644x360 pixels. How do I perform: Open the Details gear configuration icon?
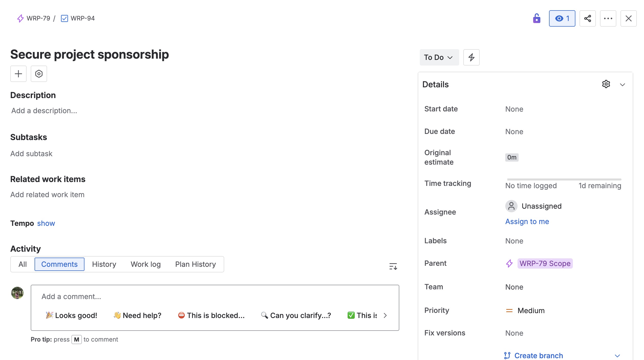[x=606, y=84]
